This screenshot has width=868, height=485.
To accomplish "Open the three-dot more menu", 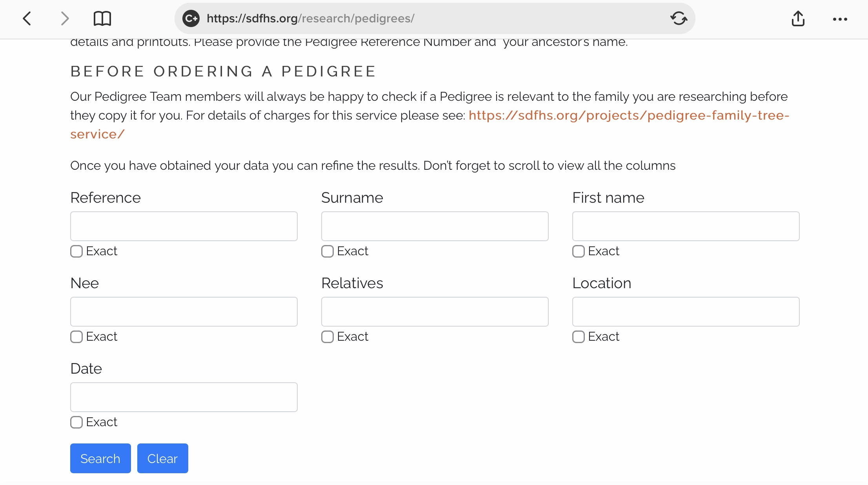I will pyautogui.click(x=840, y=19).
